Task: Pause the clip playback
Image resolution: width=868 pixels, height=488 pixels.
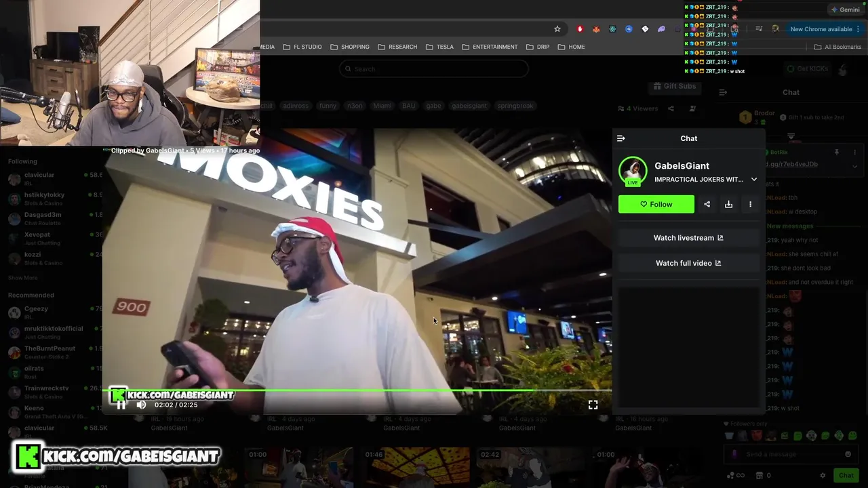Action: pyautogui.click(x=121, y=405)
